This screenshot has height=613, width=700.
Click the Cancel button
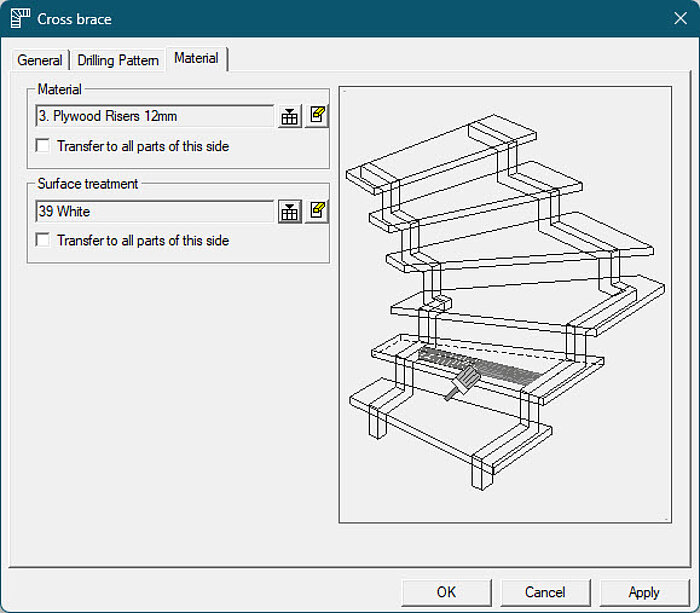(545, 592)
